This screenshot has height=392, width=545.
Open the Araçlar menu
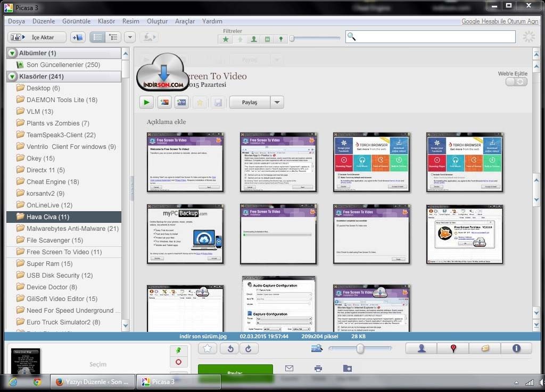point(185,21)
